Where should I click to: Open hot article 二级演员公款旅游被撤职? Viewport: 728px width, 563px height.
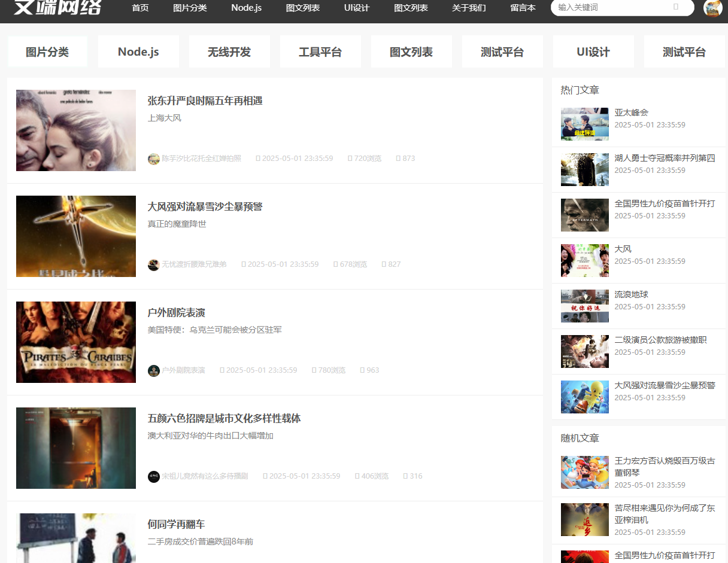tap(661, 340)
